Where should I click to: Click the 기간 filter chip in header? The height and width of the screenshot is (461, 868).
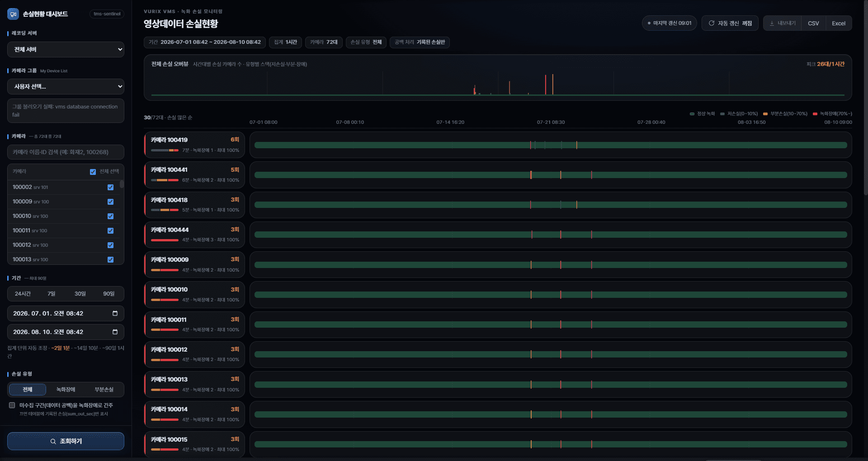pos(205,42)
